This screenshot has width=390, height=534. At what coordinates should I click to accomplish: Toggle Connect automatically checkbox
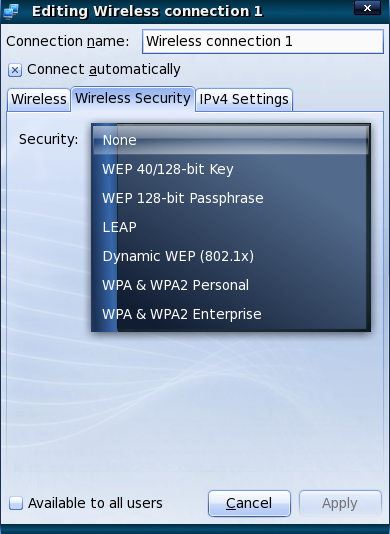coord(15,70)
